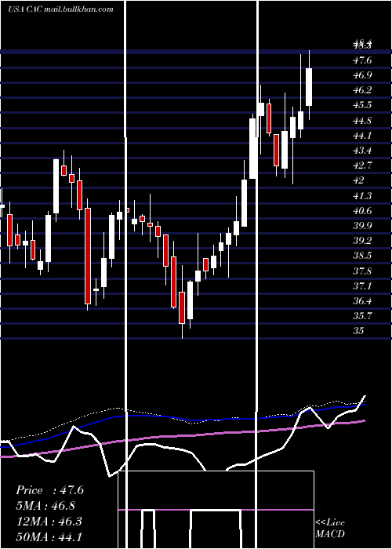Click the '50MA : 44.1' readout
Screen dimensions: 392x549
[49, 536]
